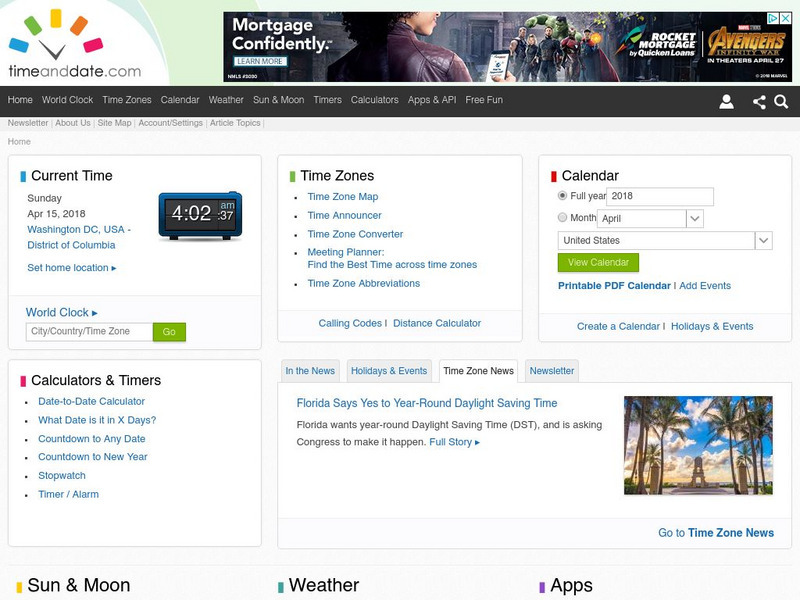Click the Full Story link
The height and width of the screenshot is (600, 800).
(455, 442)
